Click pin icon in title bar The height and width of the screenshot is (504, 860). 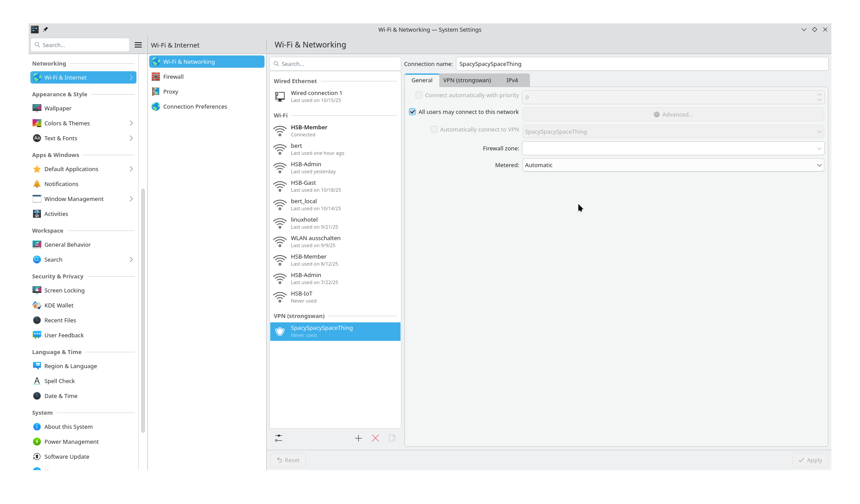tap(45, 29)
